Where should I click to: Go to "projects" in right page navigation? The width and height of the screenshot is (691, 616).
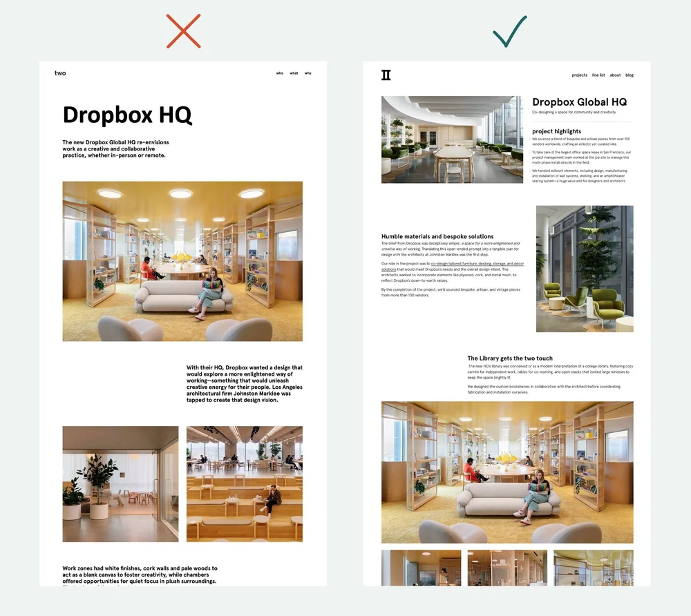580,75
